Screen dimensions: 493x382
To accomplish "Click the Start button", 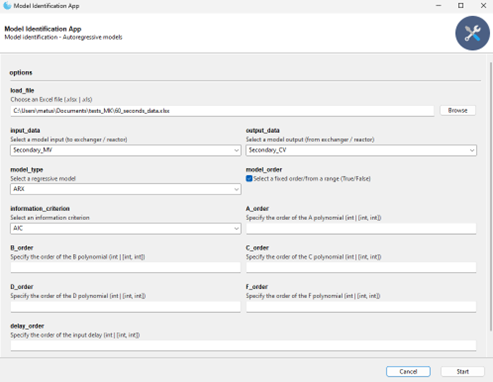I will tap(463, 371).
